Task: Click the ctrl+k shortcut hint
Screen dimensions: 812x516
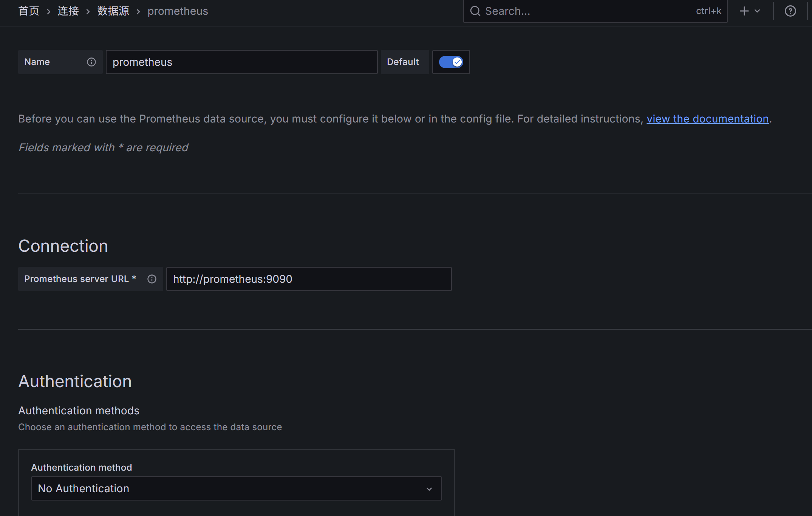Action: [x=708, y=11]
